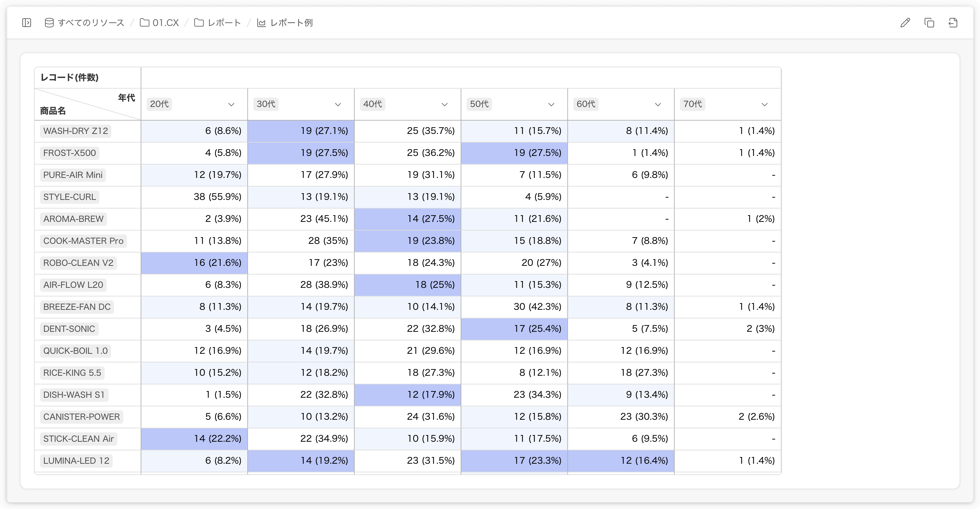Expand the 60代 column dropdown
This screenshot has width=980, height=509.
[x=658, y=104]
